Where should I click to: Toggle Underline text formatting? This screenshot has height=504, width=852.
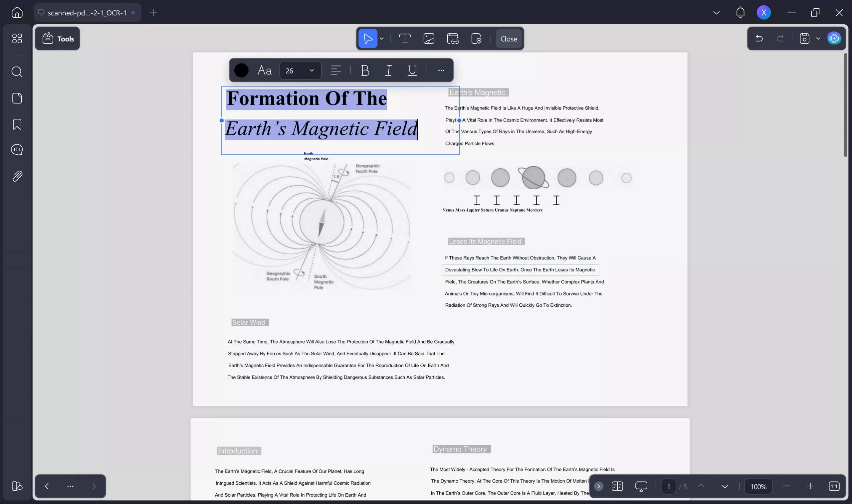pyautogui.click(x=412, y=70)
